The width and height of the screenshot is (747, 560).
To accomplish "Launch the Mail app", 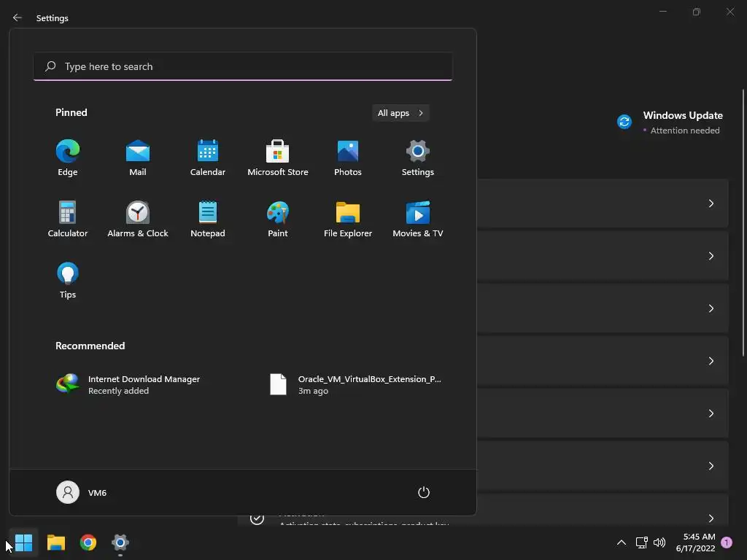I will 138,158.
